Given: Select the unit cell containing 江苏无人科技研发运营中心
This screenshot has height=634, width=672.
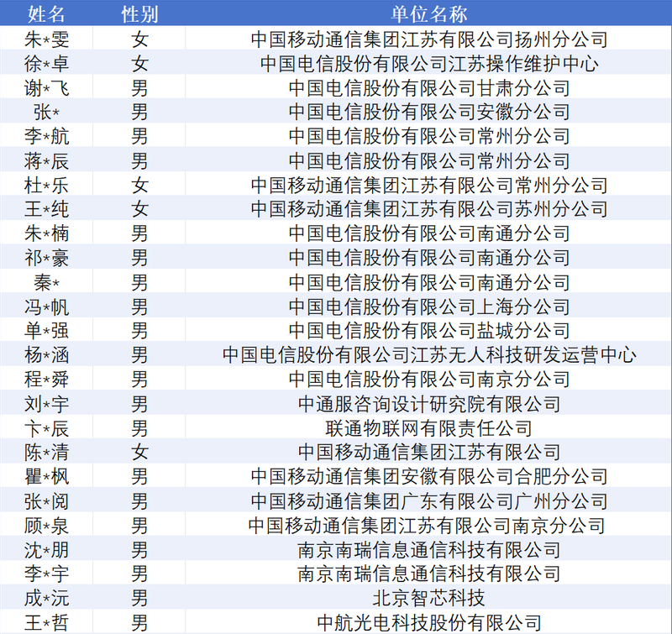Looking at the screenshot, I should click(429, 355).
